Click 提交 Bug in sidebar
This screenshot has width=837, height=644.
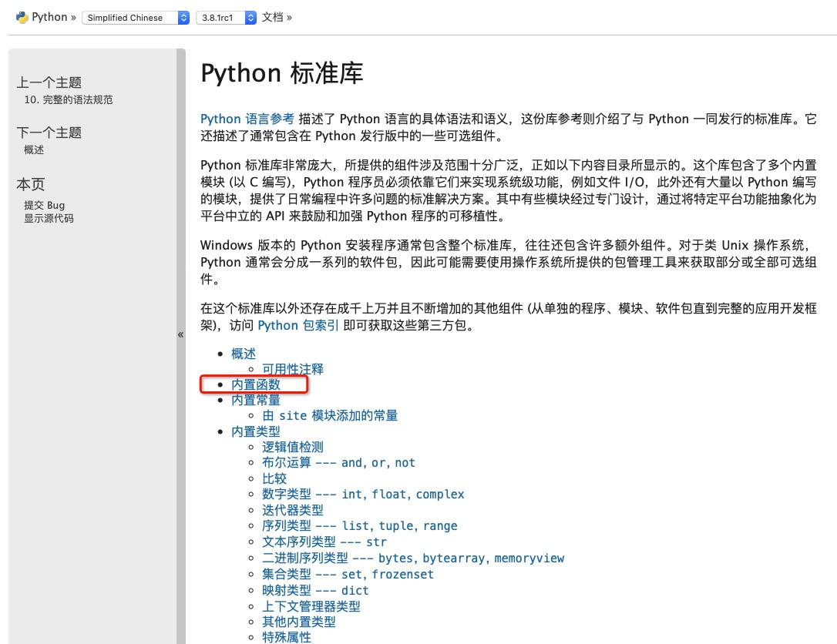point(44,205)
